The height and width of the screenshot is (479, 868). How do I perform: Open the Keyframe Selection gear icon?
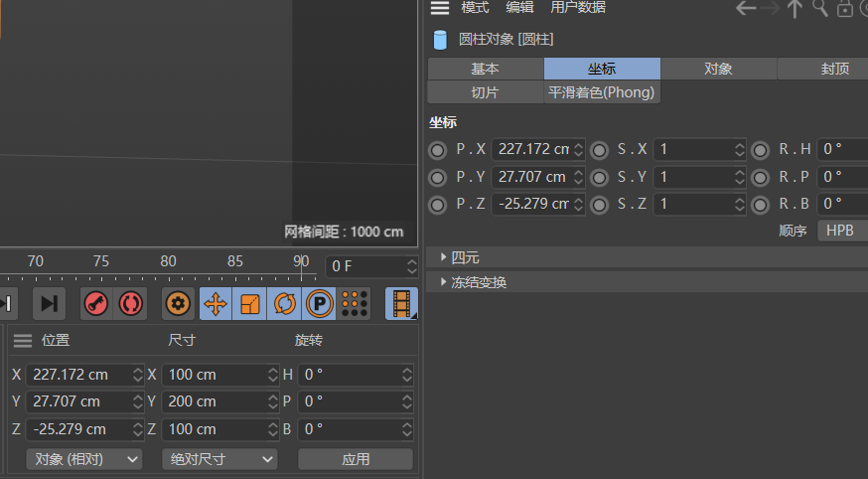point(179,303)
